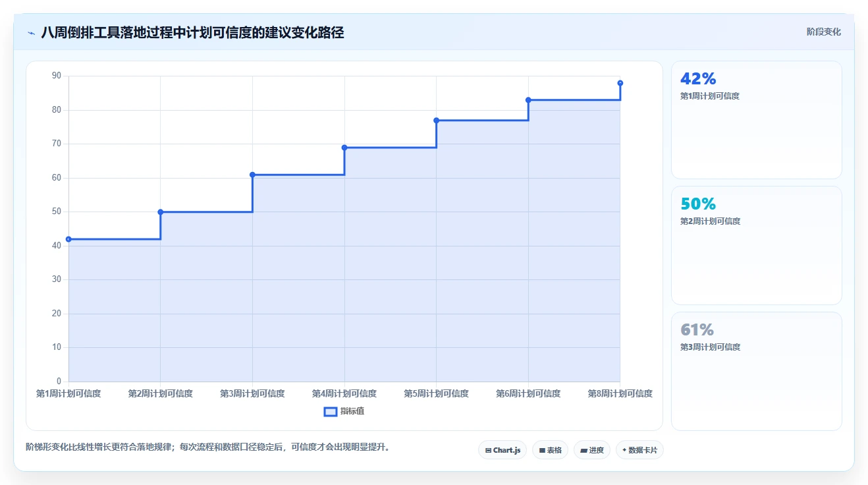Click the chart point at value 61
This screenshot has width=868, height=485.
[x=252, y=175]
